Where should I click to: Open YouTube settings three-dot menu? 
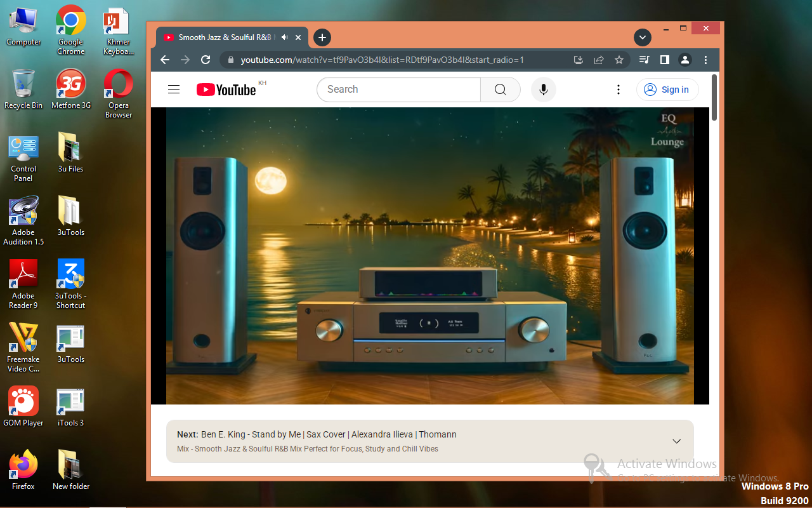(619, 90)
